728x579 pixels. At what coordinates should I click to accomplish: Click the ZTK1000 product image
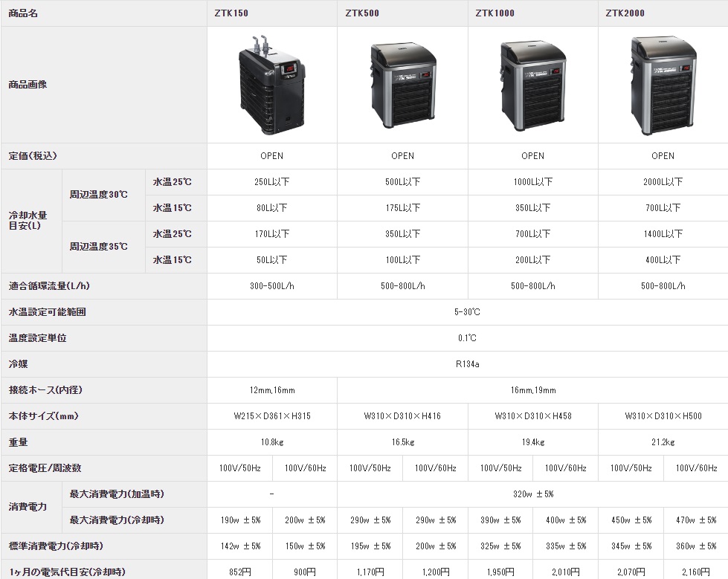pos(533,85)
